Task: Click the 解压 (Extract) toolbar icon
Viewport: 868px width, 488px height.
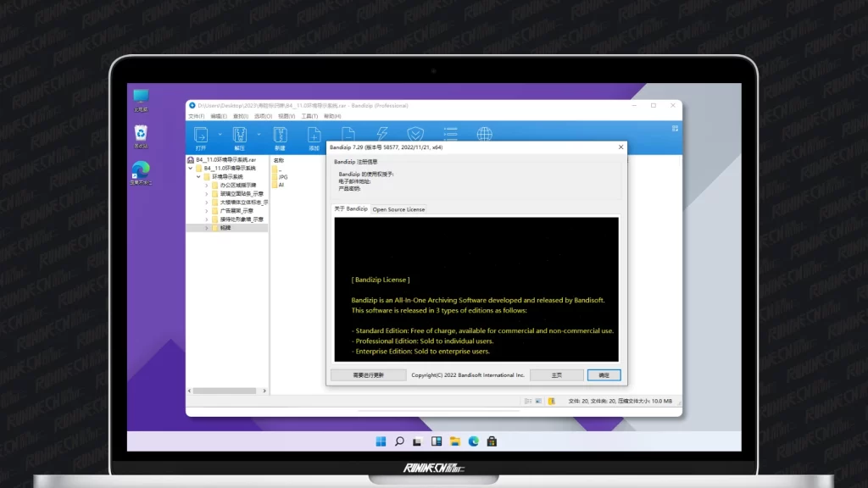Action: click(x=240, y=135)
